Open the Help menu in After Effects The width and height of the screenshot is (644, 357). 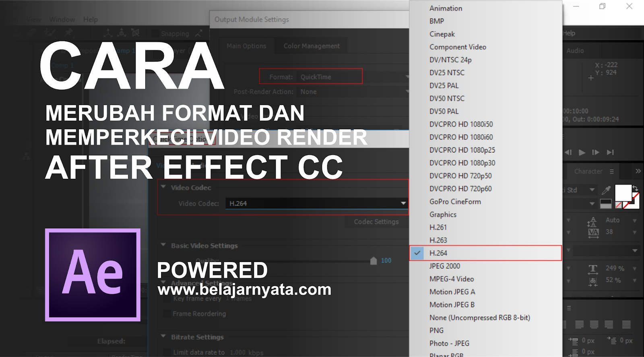point(91,19)
